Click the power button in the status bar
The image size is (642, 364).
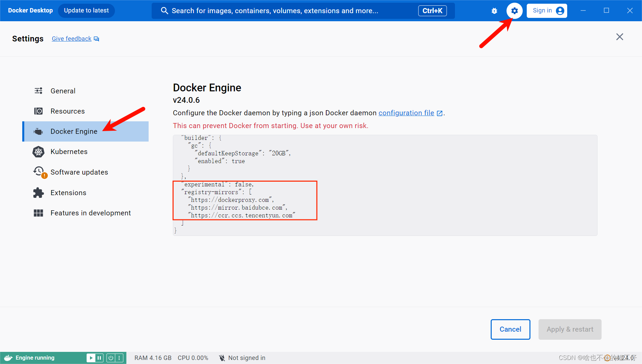point(111,358)
